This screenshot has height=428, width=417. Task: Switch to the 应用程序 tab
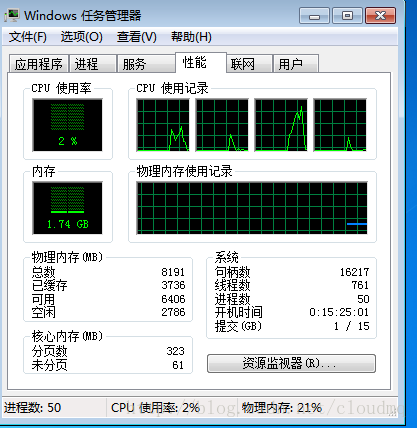39,64
